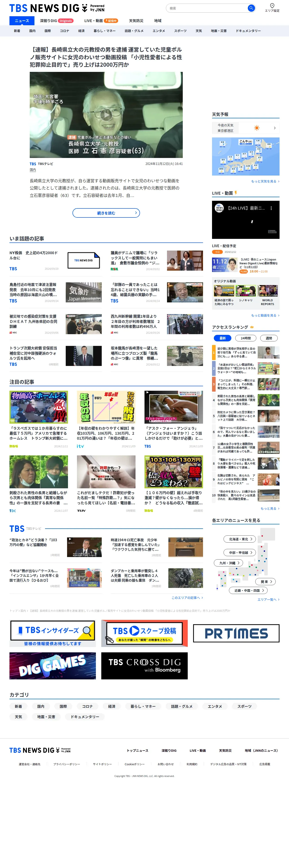
Task: Select the 週間 ranking toggle
Action: [269, 338]
